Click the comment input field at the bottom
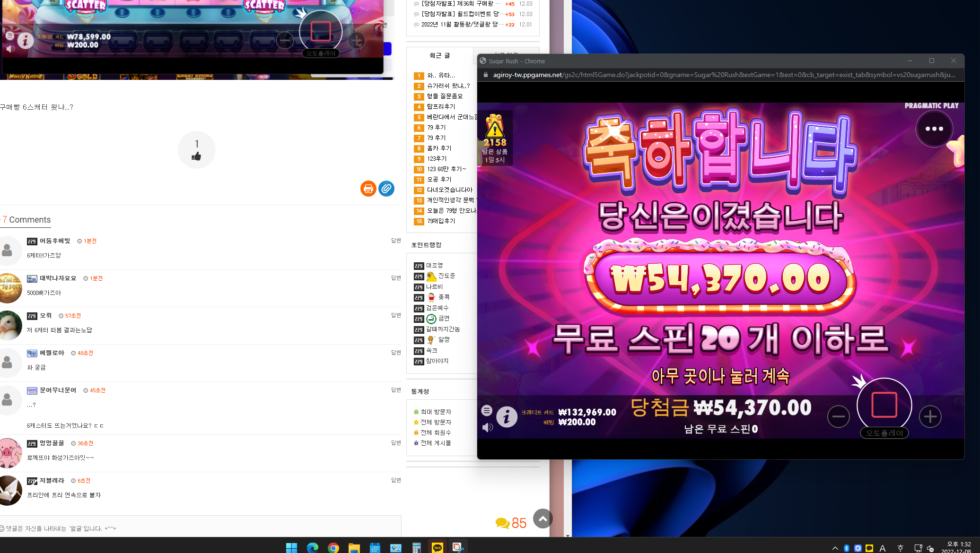 coord(201,528)
